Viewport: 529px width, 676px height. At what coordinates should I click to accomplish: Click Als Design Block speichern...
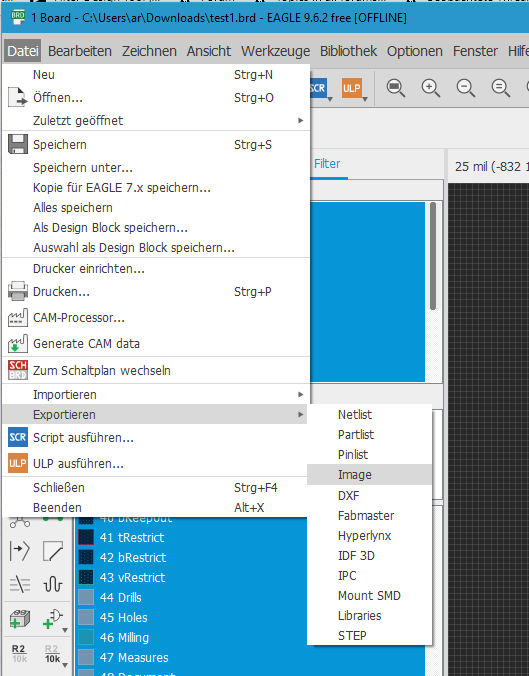pos(156,227)
